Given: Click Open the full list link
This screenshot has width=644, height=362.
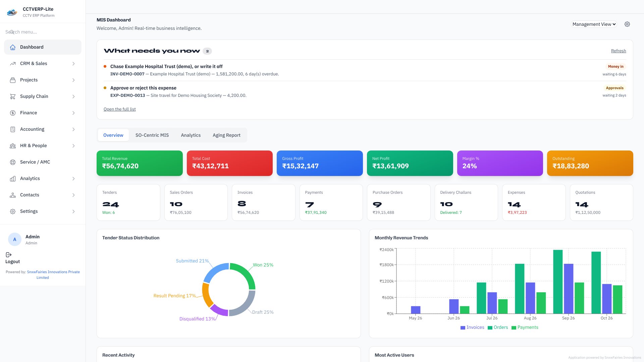Looking at the screenshot, I should pyautogui.click(x=120, y=109).
